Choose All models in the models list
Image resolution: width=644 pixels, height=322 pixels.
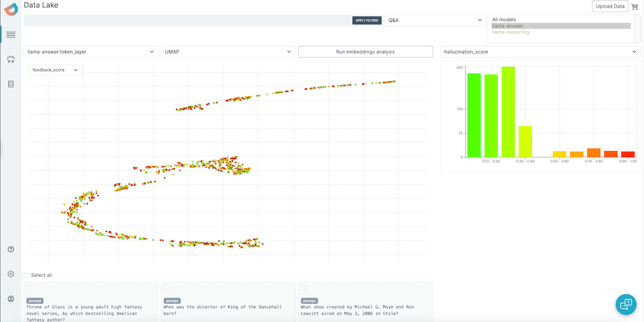click(504, 19)
